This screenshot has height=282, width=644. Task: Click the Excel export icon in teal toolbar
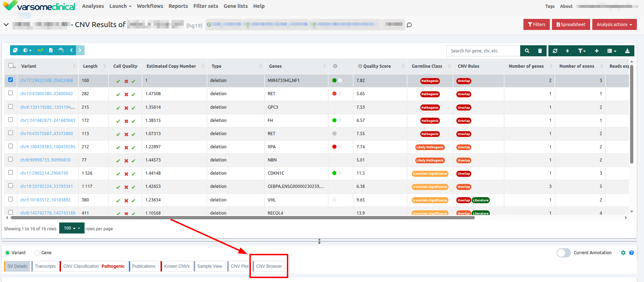[x=51, y=50]
